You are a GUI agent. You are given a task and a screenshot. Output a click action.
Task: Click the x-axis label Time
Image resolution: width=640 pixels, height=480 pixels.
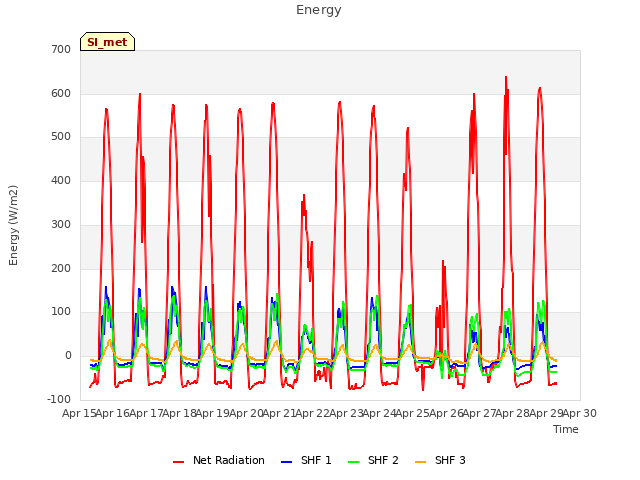coord(566,429)
